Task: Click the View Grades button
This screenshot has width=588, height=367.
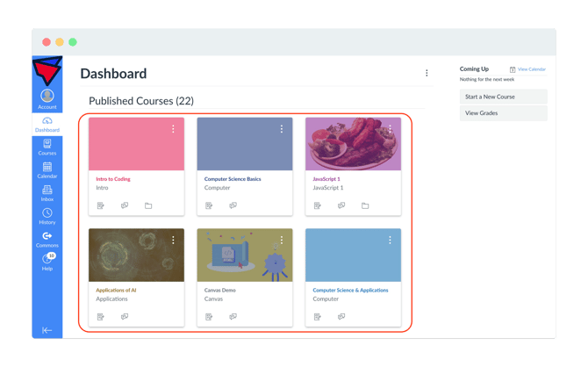Action: (x=503, y=113)
